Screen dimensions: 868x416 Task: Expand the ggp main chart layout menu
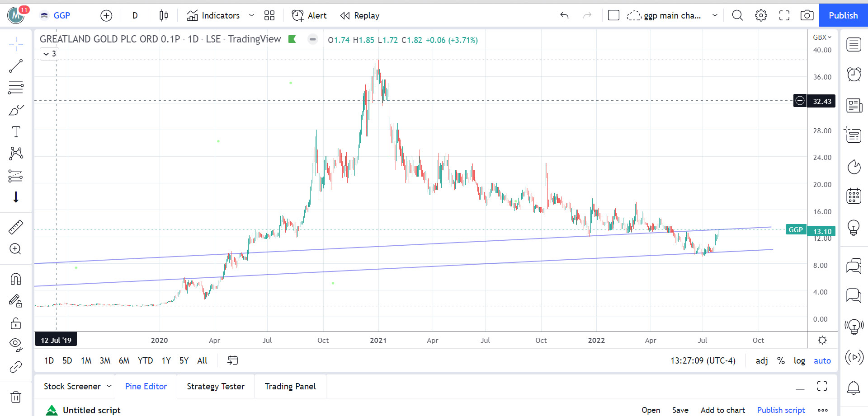pos(715,15)
